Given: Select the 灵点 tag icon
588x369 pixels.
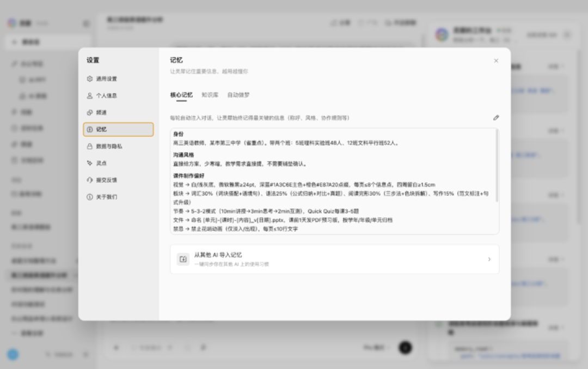Looking at the screenshot, I should [90, 164].
